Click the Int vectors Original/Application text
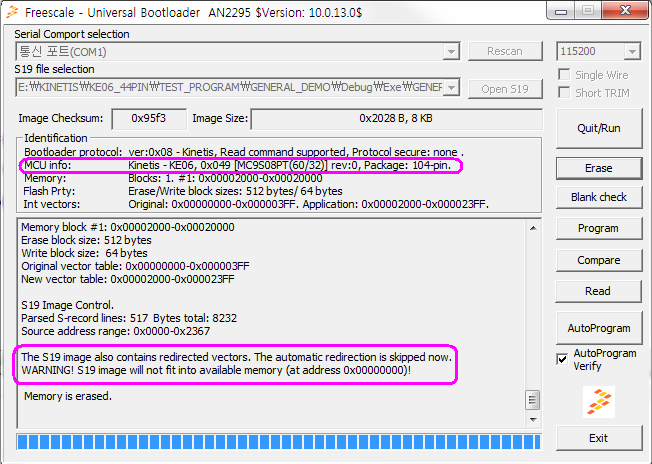 [309, 205]
